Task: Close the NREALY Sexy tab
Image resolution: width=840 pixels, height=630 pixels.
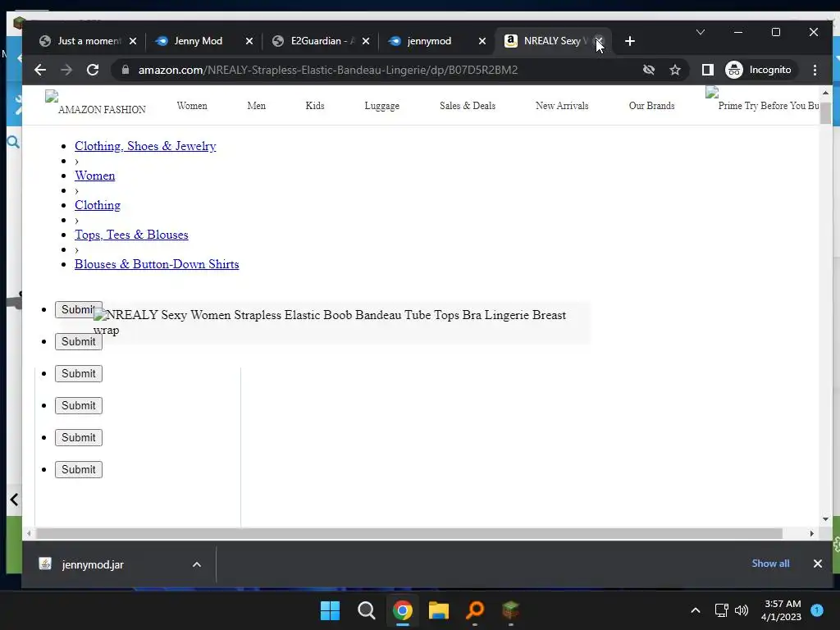Action: pyautogui.click(x=599, y=41)
